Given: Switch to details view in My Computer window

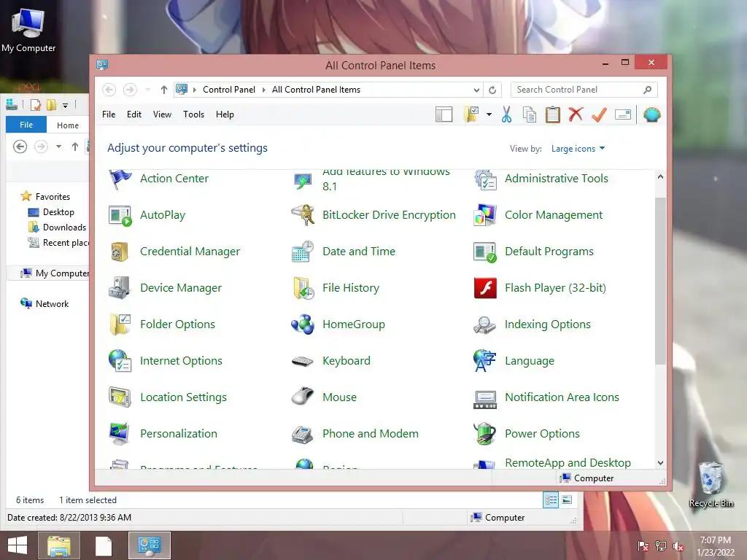Looking at the screenshot, I should click(551, 500).
